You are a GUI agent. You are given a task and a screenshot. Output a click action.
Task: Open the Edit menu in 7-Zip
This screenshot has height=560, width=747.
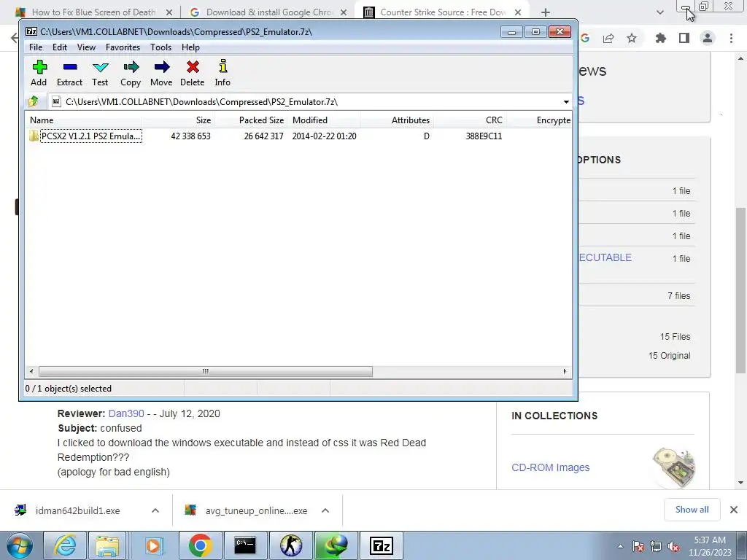point(60,47)
